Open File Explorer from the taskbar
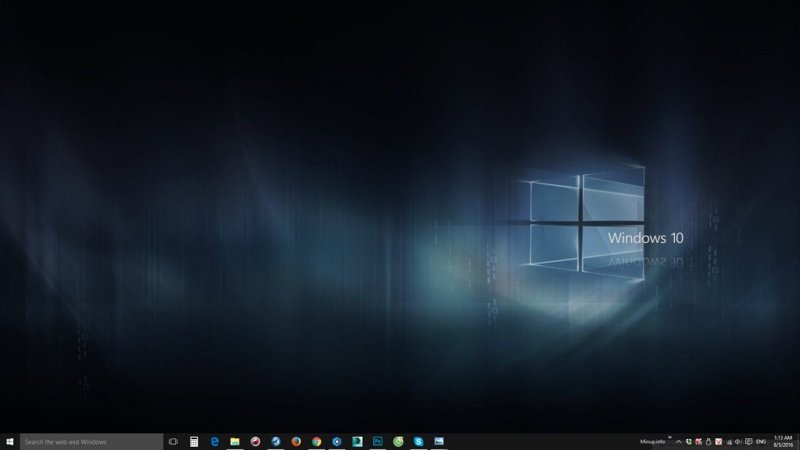Image resolution: width=800 pixels, height=450 pixels. tap(235, 442)
